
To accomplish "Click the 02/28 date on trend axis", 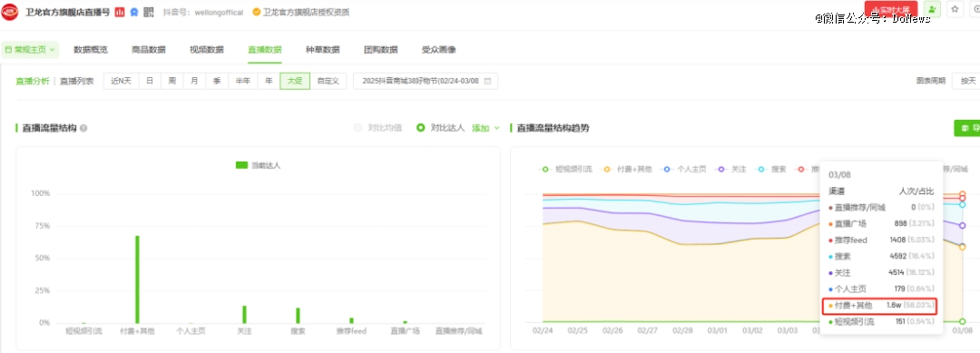I will (681, 330).
